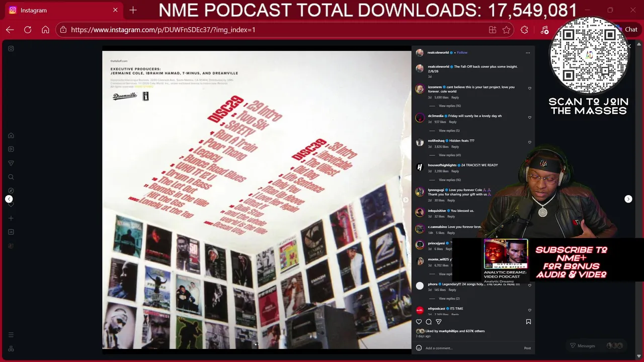Open split-screen icon in address bar
The width and height of the screenshot is (644, 362).
click(x=493, y=30)
